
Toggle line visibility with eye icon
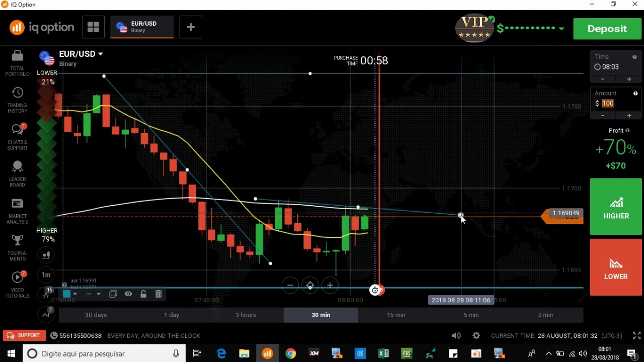128,294
